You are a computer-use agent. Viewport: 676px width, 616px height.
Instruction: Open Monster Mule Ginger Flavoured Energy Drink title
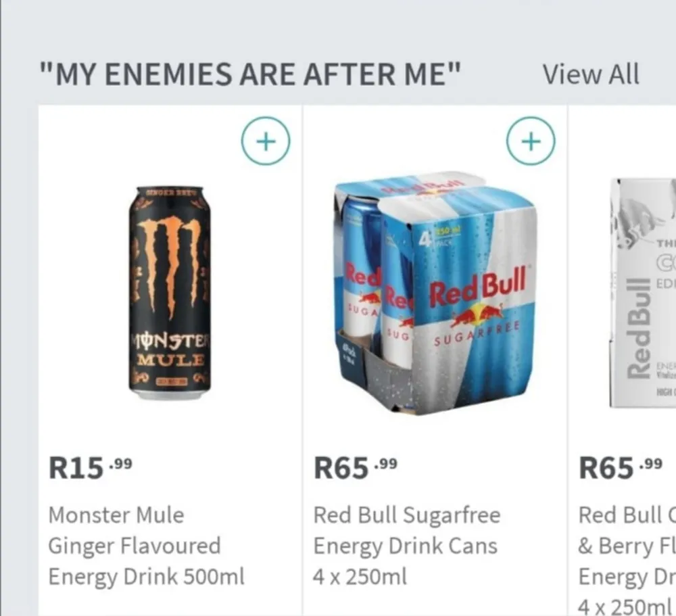[x=147, y=546]
